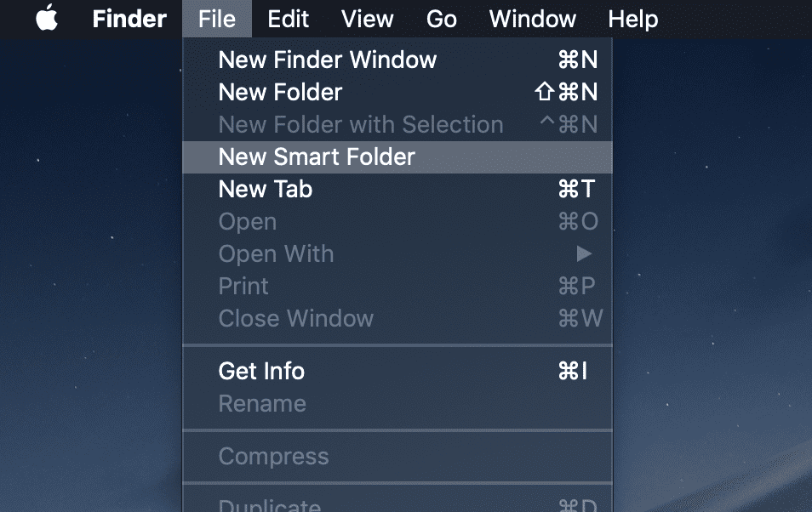Screen dimensions: 812x512
Task: Open the Apple menu
Action: [x=46, y=19]
